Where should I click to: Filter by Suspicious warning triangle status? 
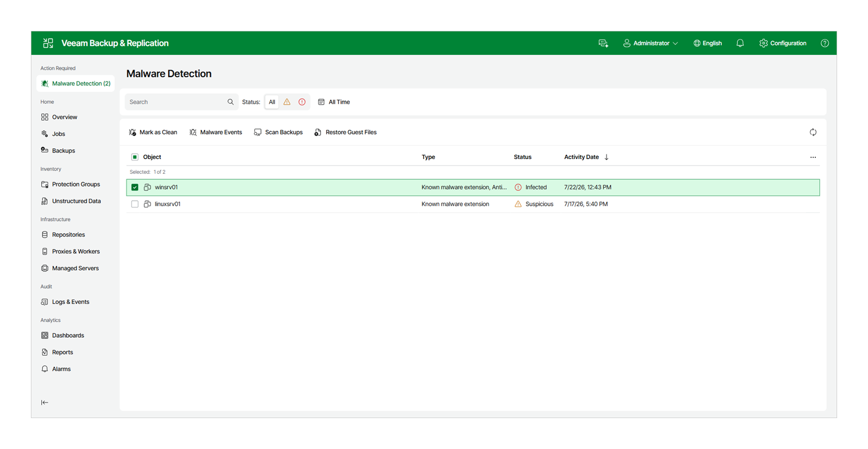pyautogui.click(x=287, y=102)
